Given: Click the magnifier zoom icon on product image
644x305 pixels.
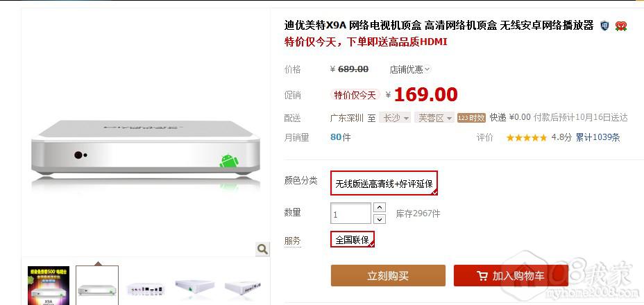Looking at the screenshot, I should [x=262, y=249].
